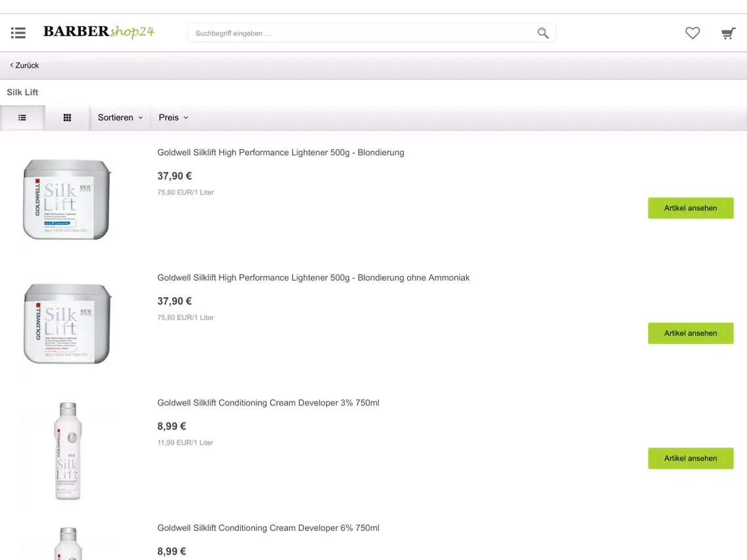The image size is (747, 560).
Task: Open Conditioning Cream Developer 3% 750ml title
Action: 268,403
